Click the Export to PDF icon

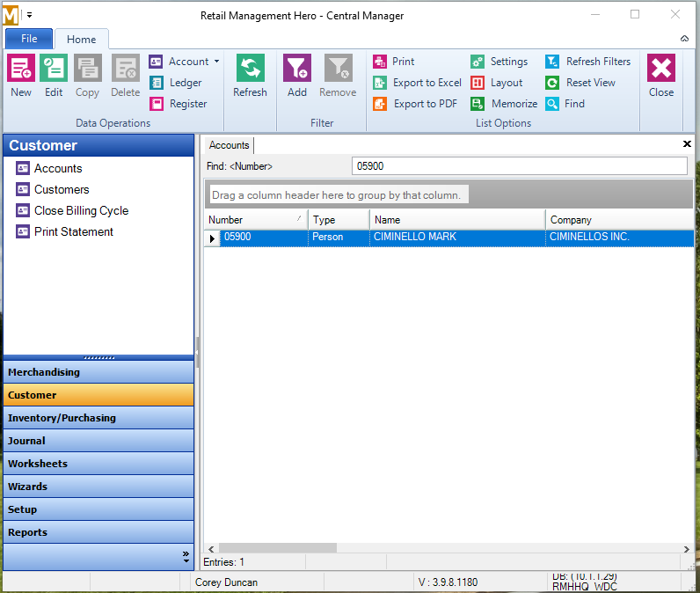pos(380,104)
